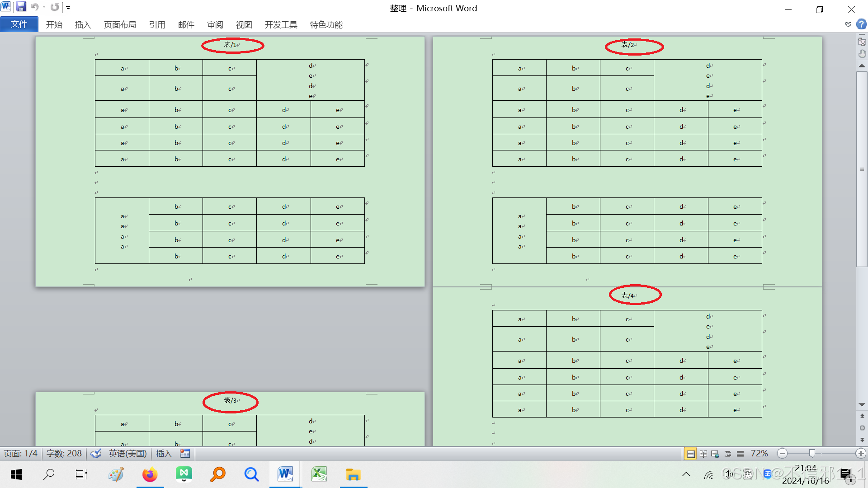Click the zoom slider handle
This screenshot has width=868, height=488.
pos(812,453)
